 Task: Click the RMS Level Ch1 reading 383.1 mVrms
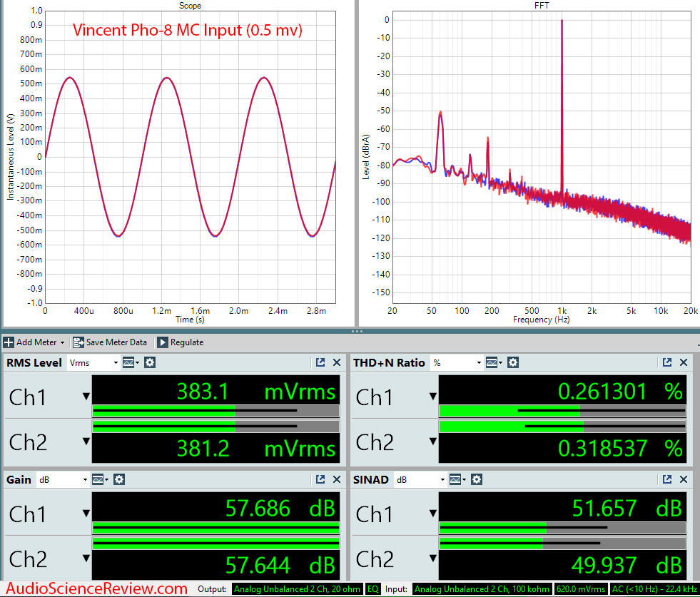255,392
